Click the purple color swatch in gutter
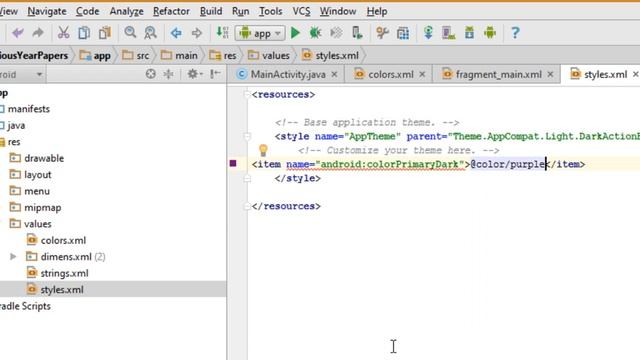This screenshot has width=640, height=360. tap(233, 163)
